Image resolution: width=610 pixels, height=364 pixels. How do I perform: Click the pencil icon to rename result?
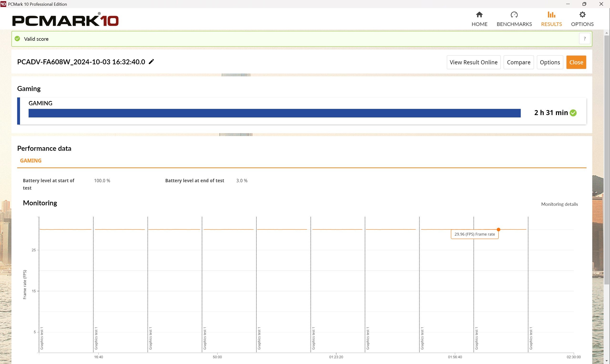pos(151,61)
